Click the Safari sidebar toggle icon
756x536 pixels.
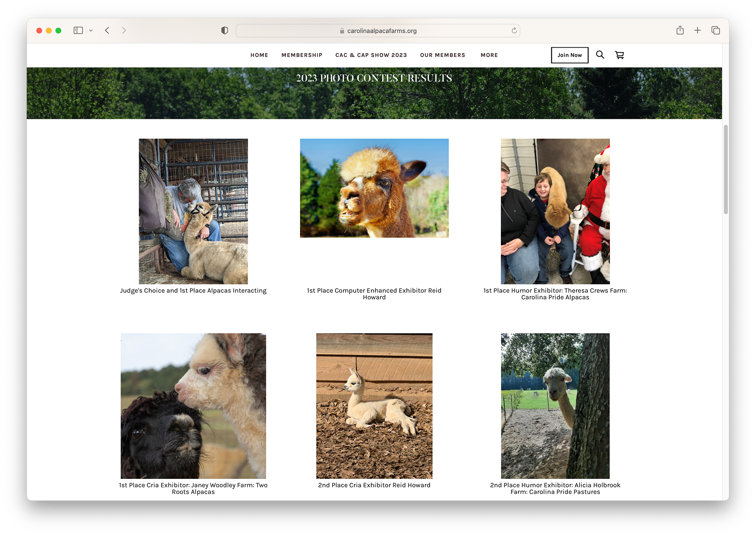78,30
